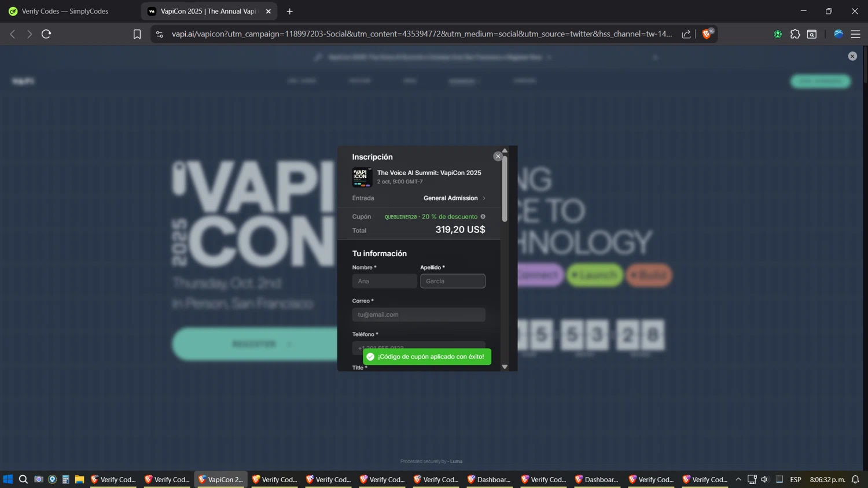Viewport: 868px width, 488px height.
Task: Open File Explorer from taskbar
Action: 80,479
